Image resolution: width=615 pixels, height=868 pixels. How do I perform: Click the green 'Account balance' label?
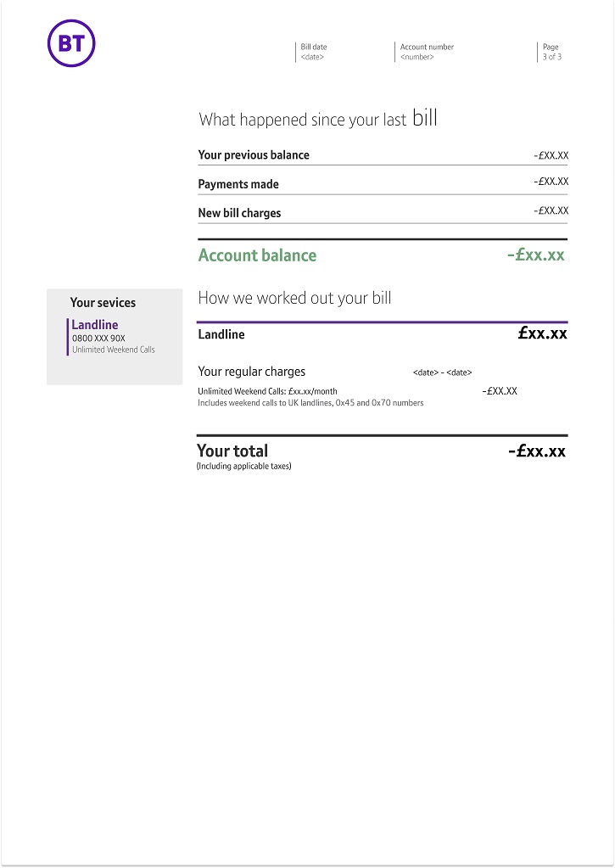pos(257,255)
